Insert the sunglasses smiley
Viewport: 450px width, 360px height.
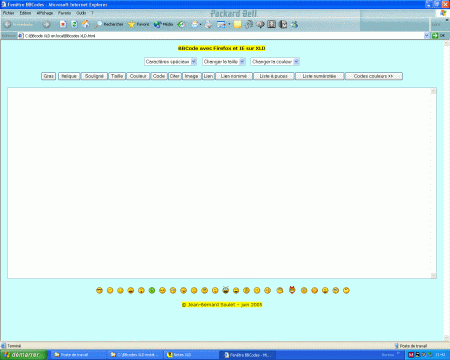(99, 290)
